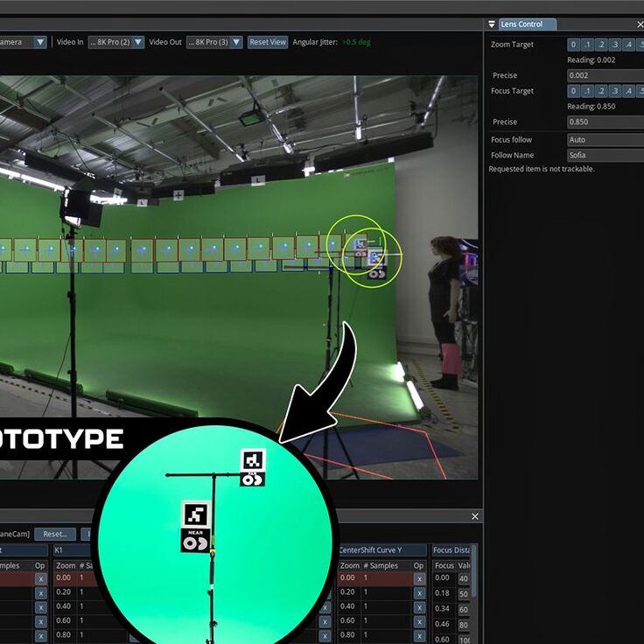Delete the 0.00 row in CenterShift Curve Y

(x=419, y=579)
